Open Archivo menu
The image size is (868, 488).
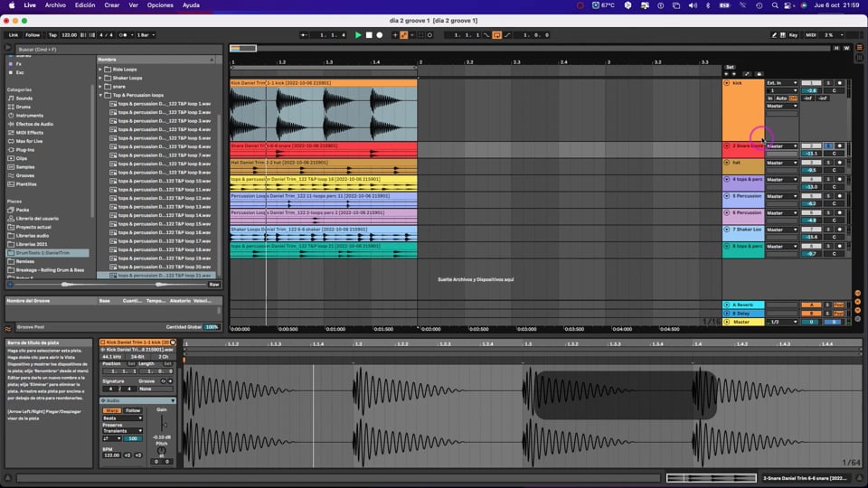[x=55, y=5]
